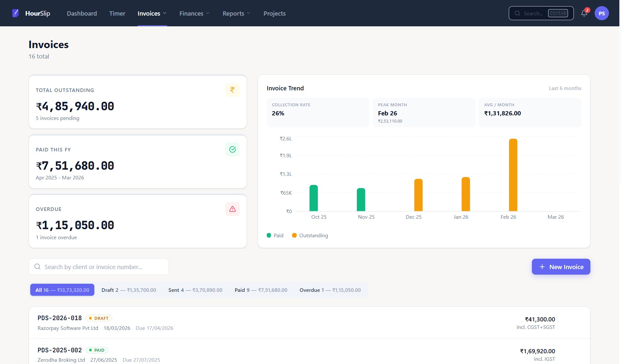Click the HourSlip logo icon

tap(15, 13)
